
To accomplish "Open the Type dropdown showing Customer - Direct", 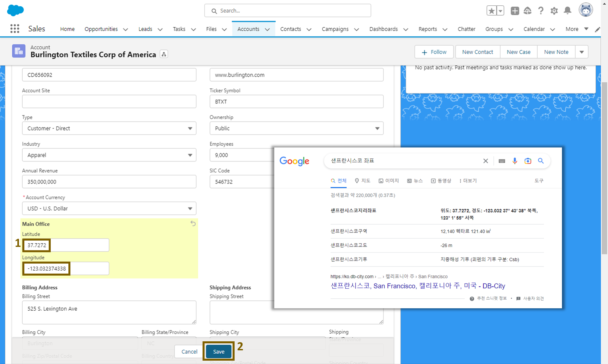I will click(109, 128).
